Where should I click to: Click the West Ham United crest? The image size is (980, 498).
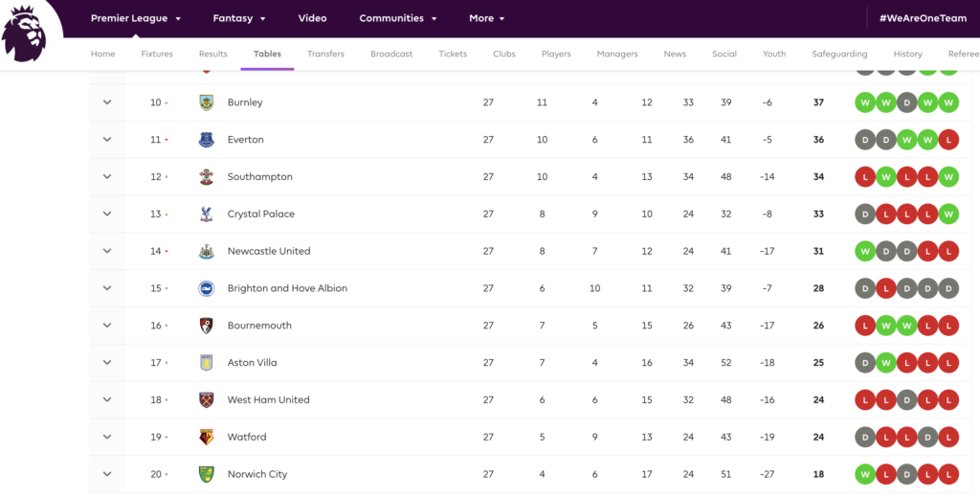coord(206,399)
